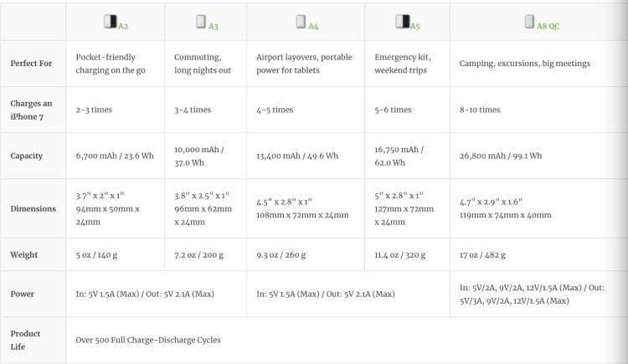This screenshot has height=364, width=628.
Task: Select the Perfect For row label
Action: (x=31, y=64)
